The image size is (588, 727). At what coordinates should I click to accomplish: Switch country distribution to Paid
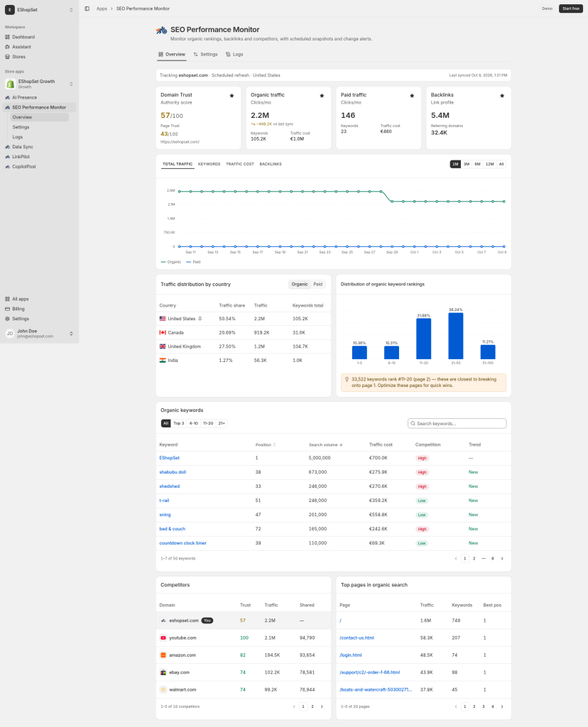point(317,284)
